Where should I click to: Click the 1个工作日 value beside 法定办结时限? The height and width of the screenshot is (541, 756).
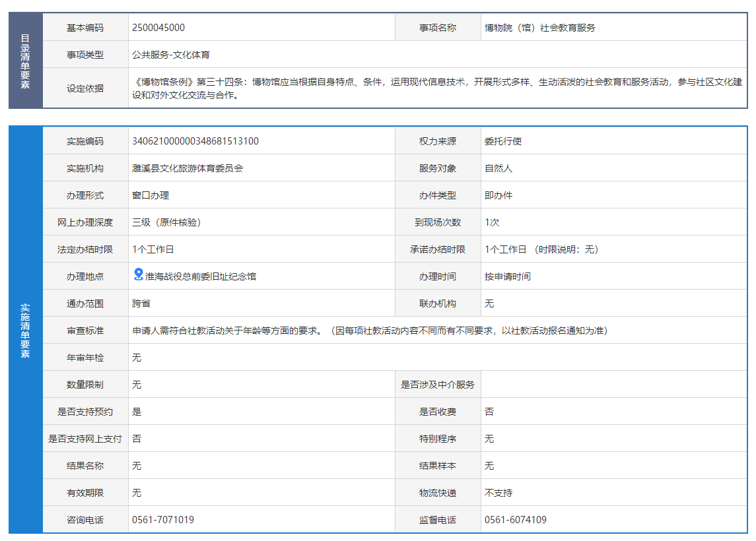click(x=153, y=249)
